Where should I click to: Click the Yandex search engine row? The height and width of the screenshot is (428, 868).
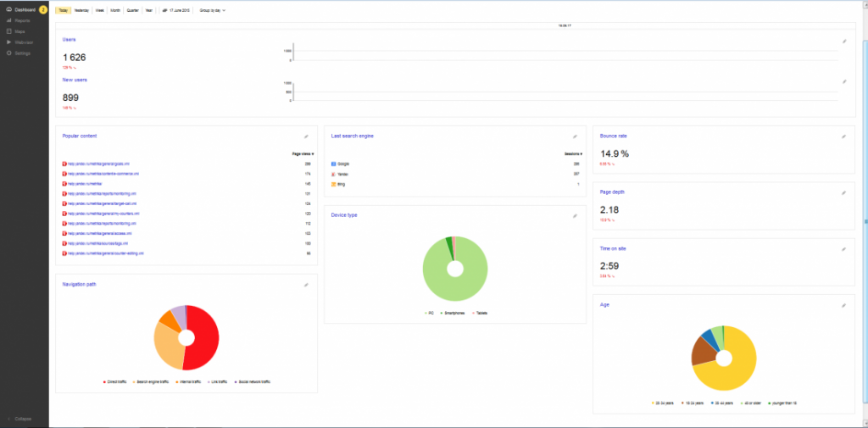click(x=455, y=174)
